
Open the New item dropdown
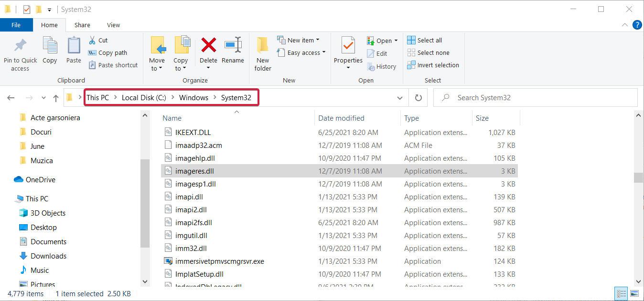coord(299,40)
